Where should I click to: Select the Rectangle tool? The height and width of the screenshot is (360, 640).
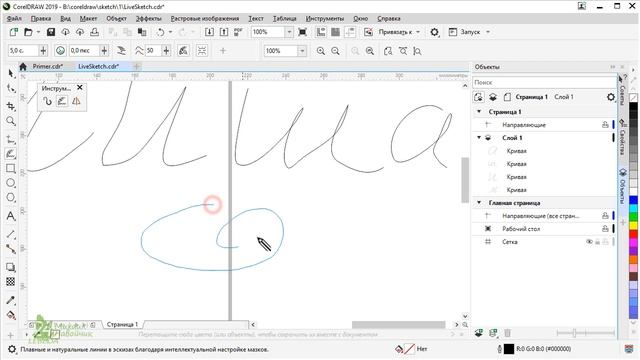(x=11, y=169)
